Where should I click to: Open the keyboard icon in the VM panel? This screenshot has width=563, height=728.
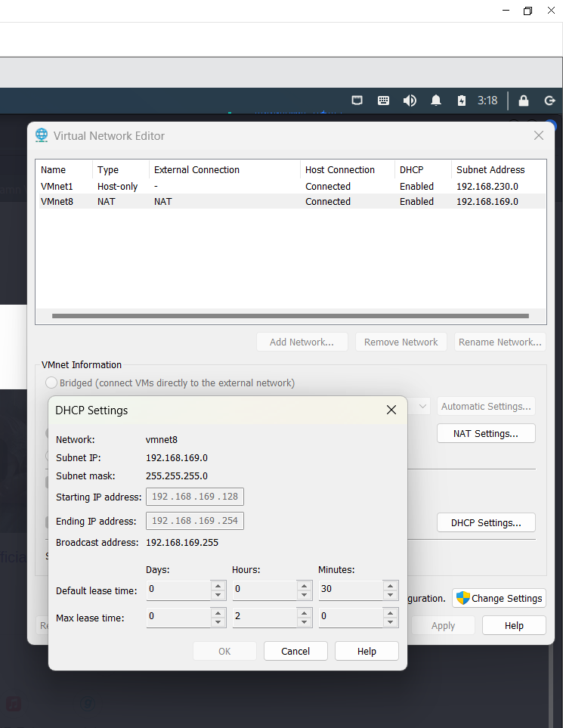click(383, 101)
